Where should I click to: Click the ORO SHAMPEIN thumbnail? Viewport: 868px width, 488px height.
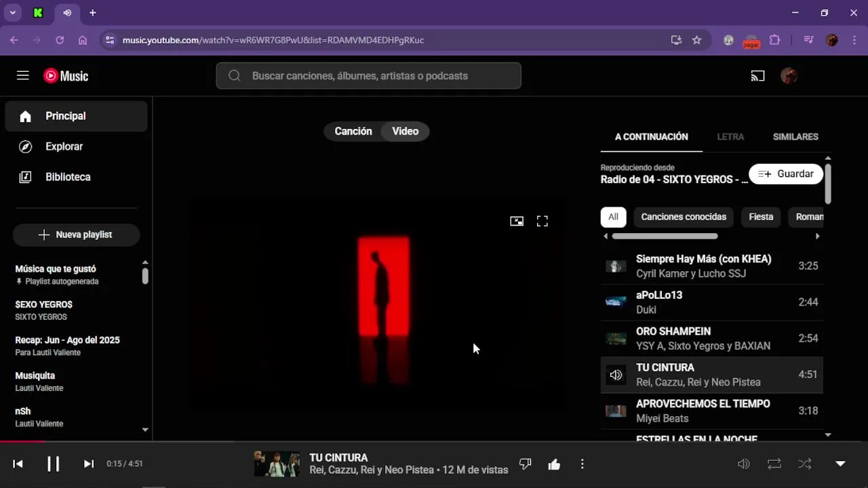click(x=616, y=339)
